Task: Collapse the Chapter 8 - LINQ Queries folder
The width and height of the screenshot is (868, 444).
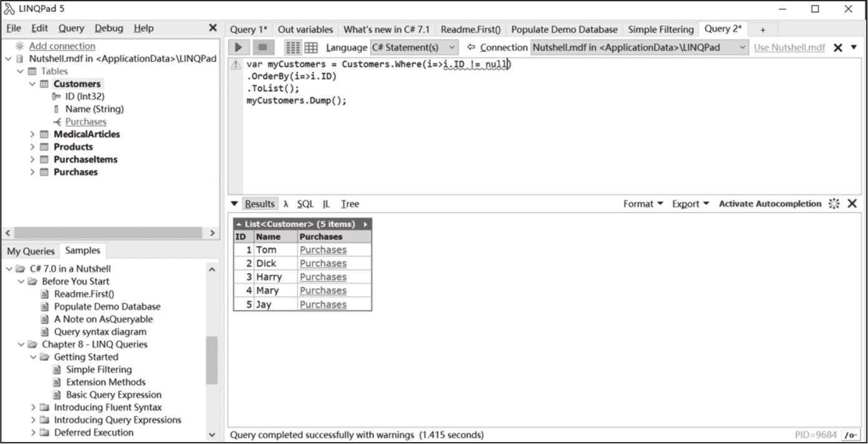Action: click(21, 344)
